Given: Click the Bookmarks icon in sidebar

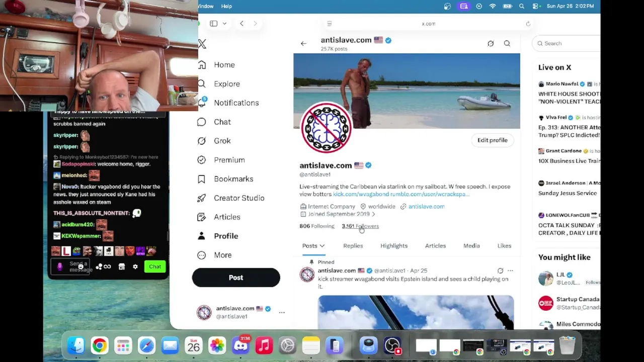Looking at the screenshot, I should [202, 179].
